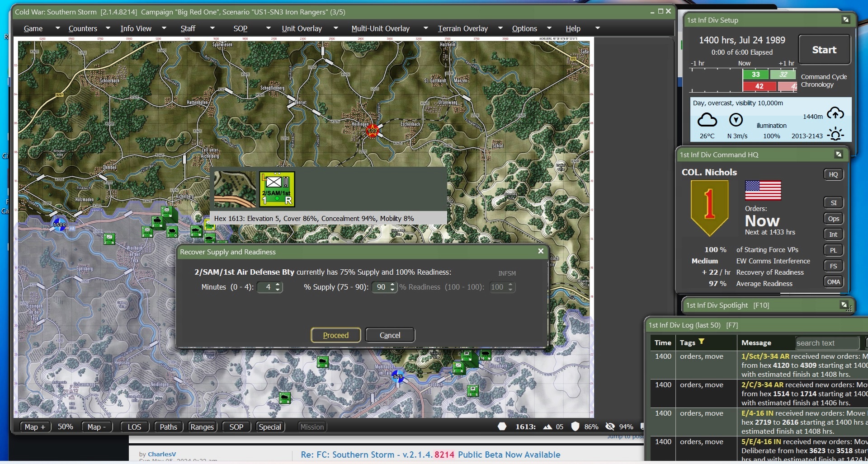Image resolution: width=868 pixels, height=464 pixels.
Task: Open the FS staff button
Action: point(834,266)
